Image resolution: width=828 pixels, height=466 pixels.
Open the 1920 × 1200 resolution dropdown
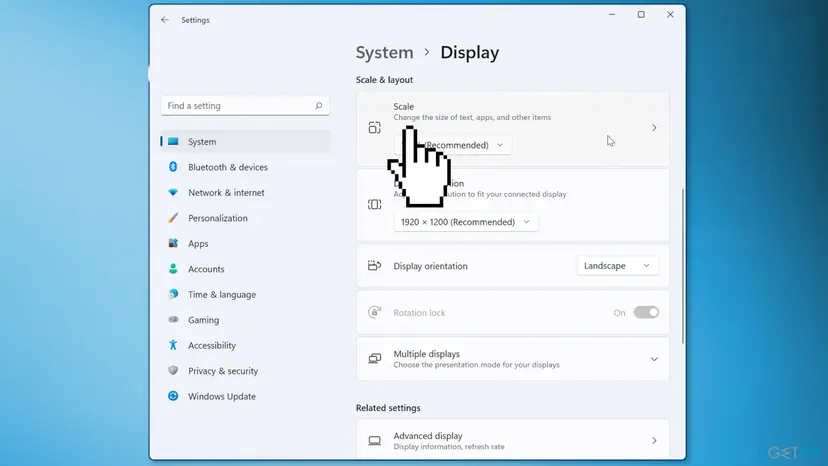tap(466, 222)
